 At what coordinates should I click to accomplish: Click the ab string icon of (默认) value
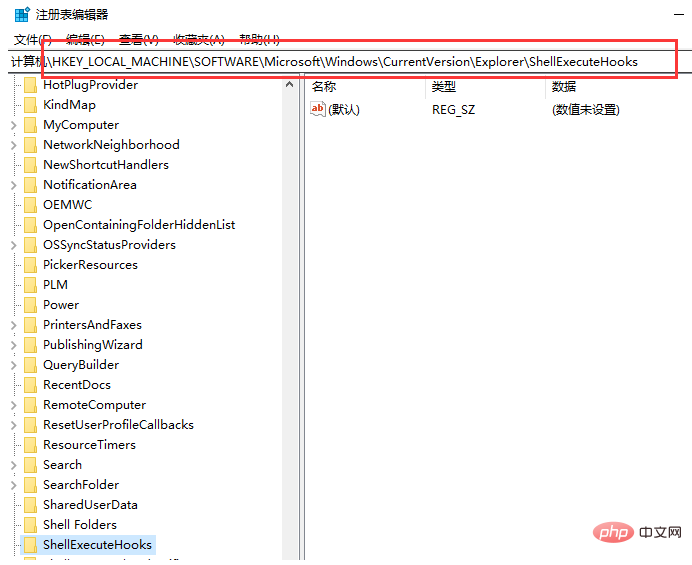[318, 109]
